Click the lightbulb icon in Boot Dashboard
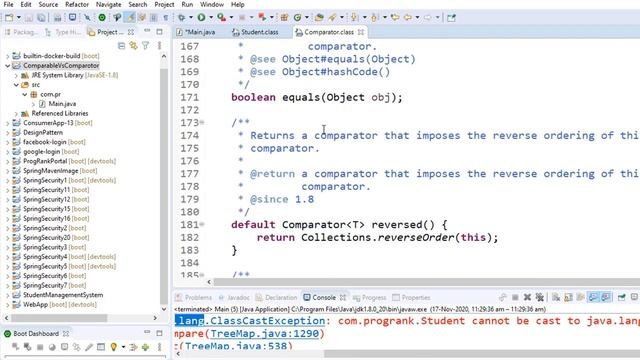The width and height of the screenshot is (640, 360). point(113,347)
